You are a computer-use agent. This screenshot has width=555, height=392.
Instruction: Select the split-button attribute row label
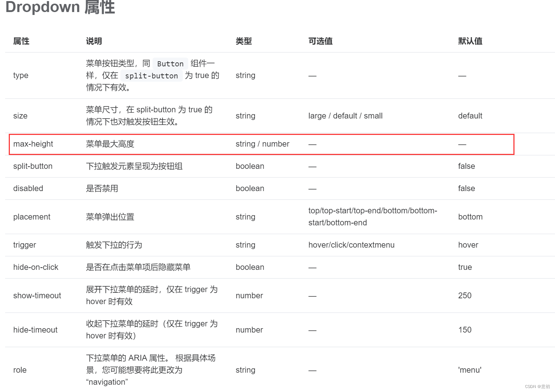33,166
